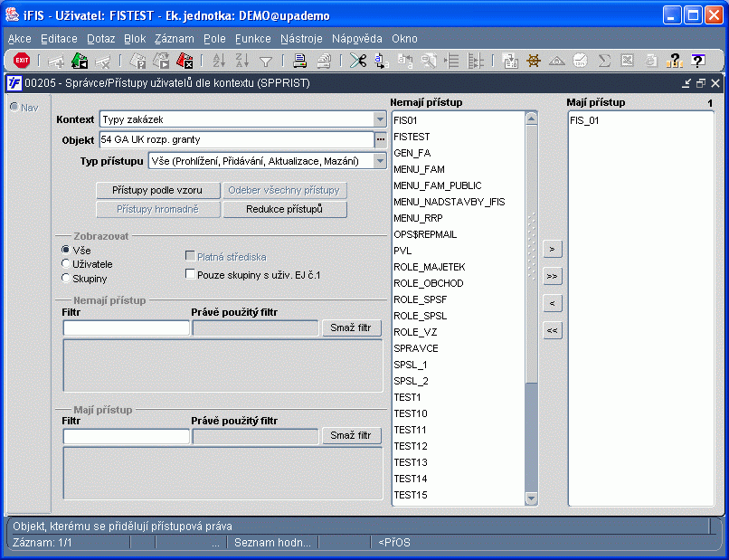Click the grey add-record toolbar icon
The width and height of the screenshot is (729, 560).
tap(56, 61)
